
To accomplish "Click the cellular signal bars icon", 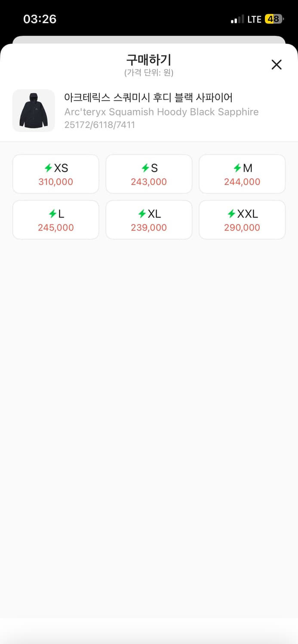I will pyautogui.click(x=237, y=20).
